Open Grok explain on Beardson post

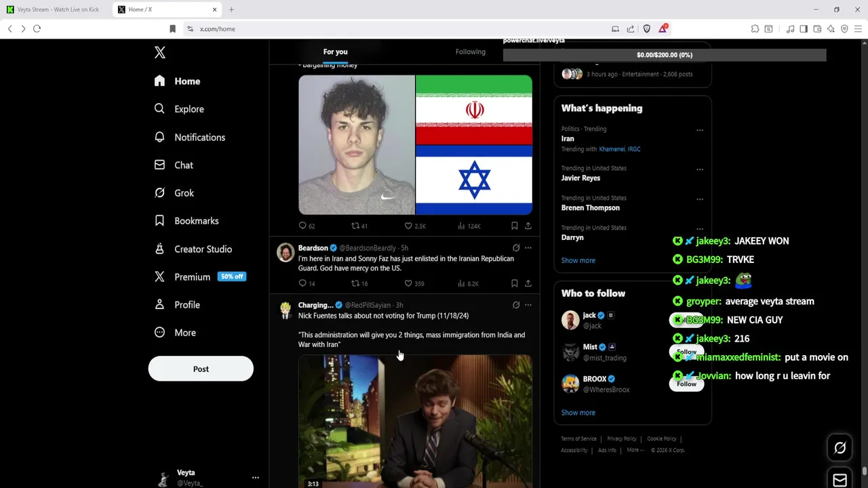click(x=516, y=248)
